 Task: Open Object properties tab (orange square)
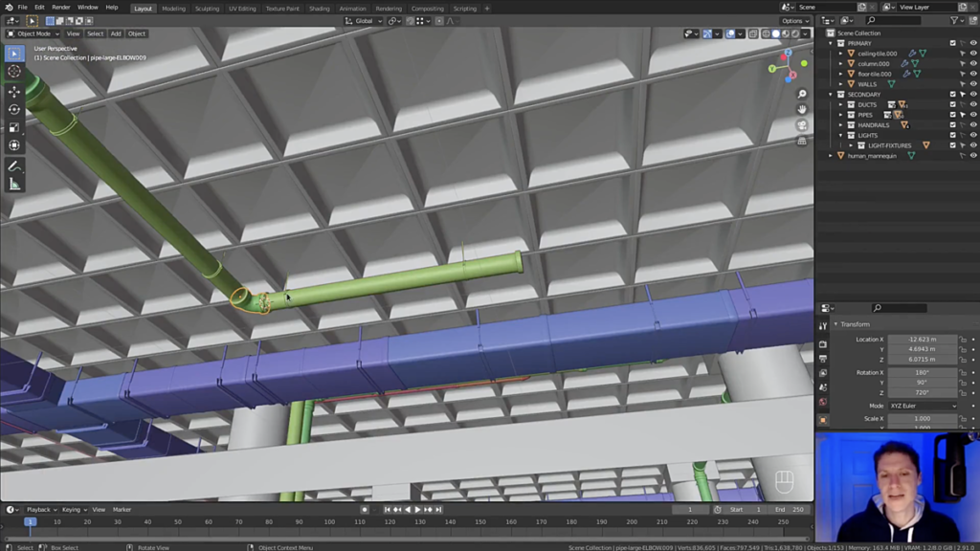(x=823, y=421)
